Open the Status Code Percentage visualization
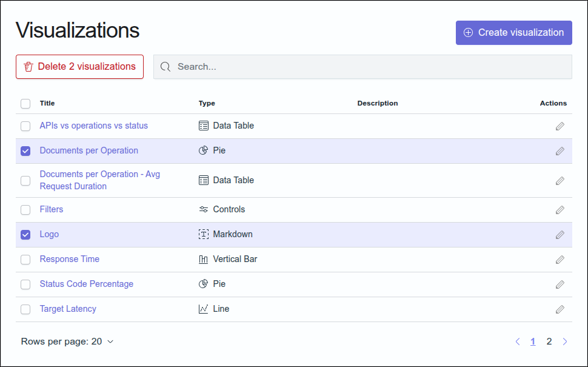588x367 pixels. point(86,284)
